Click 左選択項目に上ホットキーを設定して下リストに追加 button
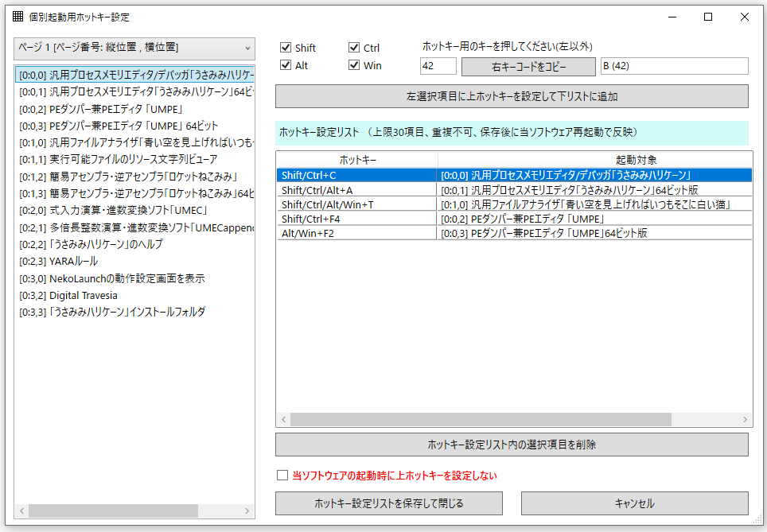 click(x=512, y=96)
